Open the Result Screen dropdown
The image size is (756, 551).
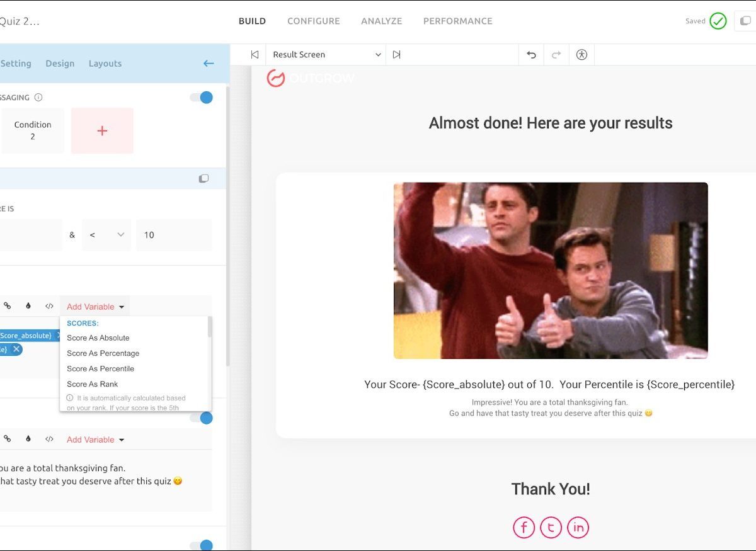click(327, 55)
